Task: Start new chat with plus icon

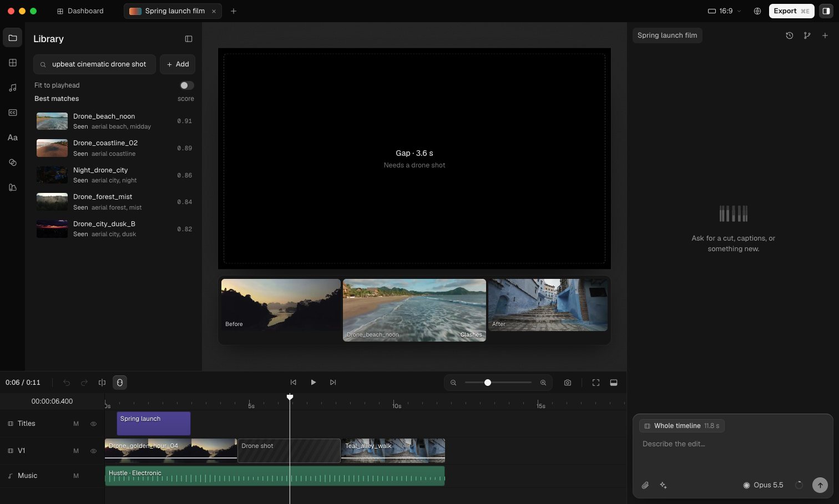Action: point(825,35)
